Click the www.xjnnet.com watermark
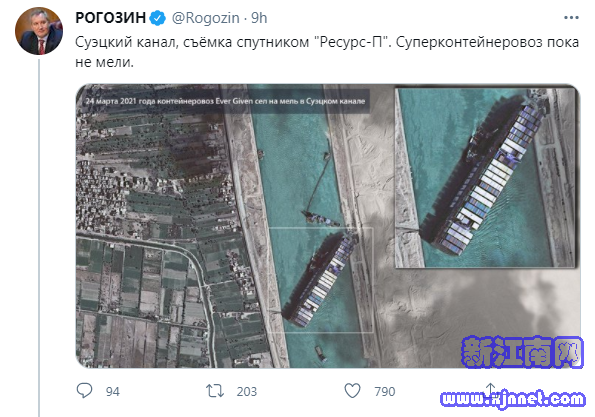 [513, 399]
